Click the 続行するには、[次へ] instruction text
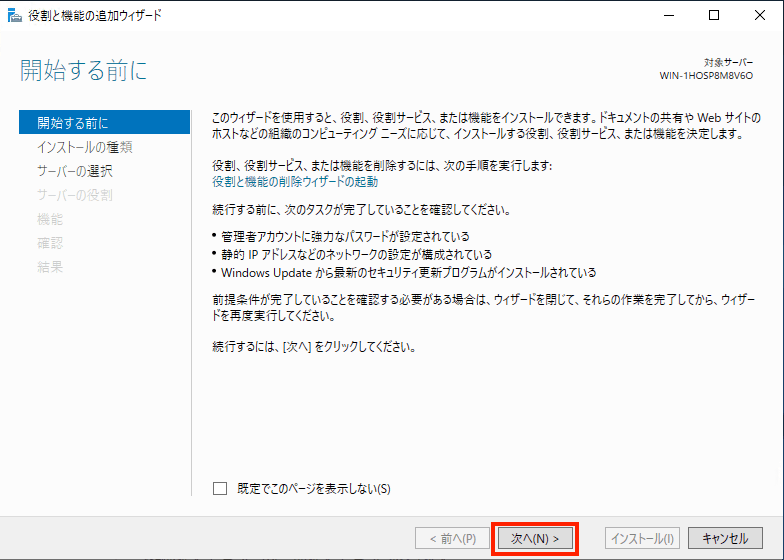This screenshot has width=784, height=560. (314, 346)
